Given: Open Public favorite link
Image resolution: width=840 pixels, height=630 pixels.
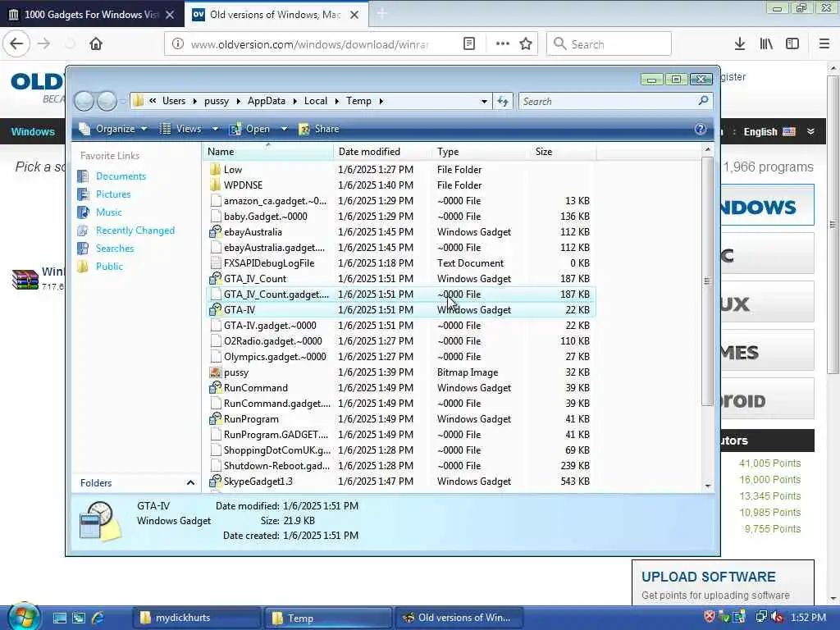Looking at the screenshot, I should click(x=109, y=267).
